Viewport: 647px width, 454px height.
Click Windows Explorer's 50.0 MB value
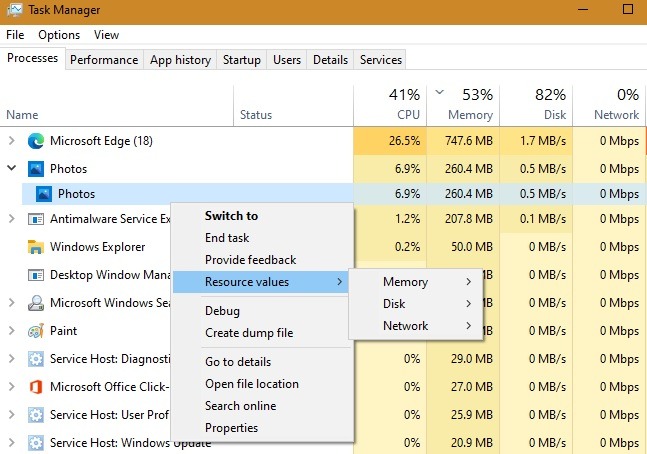pos(463,247)
